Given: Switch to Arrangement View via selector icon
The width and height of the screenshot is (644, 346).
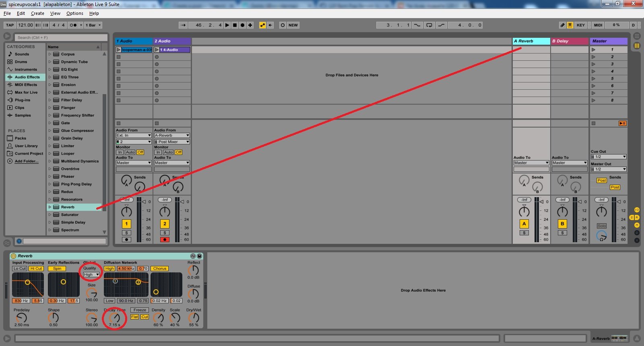Looking at the screenshot, I should coord(637,36).
